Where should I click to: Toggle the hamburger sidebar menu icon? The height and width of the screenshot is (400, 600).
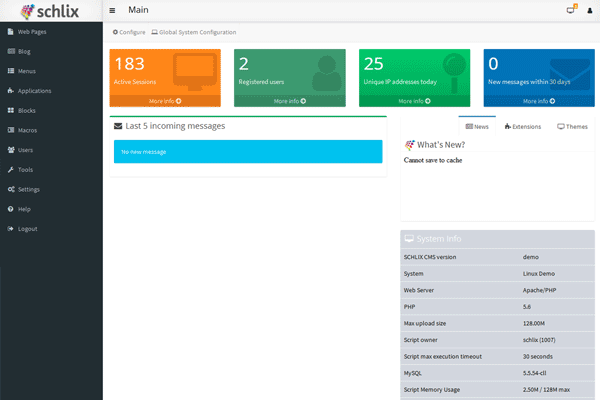[x=112, y=11]
